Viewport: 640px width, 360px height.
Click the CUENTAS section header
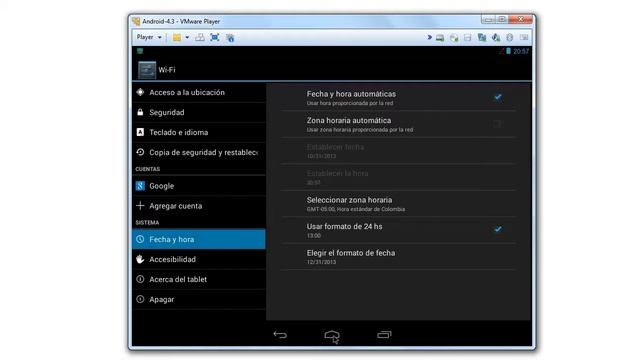[148, 169]
